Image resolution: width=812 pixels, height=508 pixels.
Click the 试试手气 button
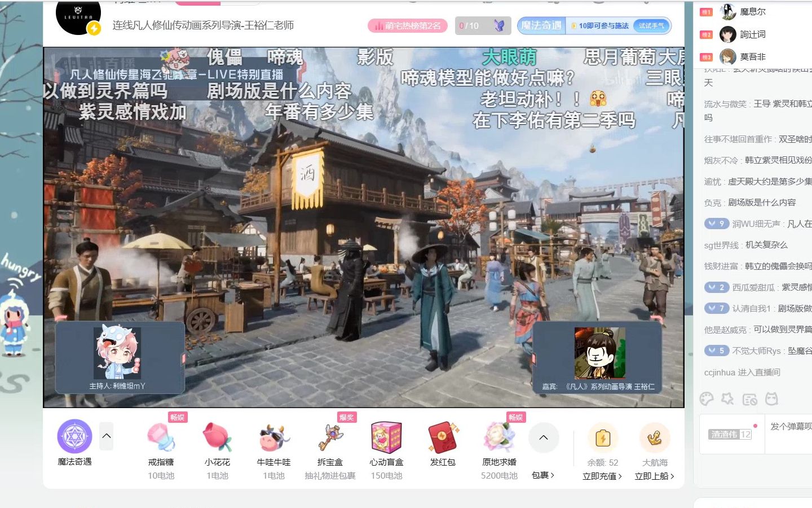tap(652, 25)
